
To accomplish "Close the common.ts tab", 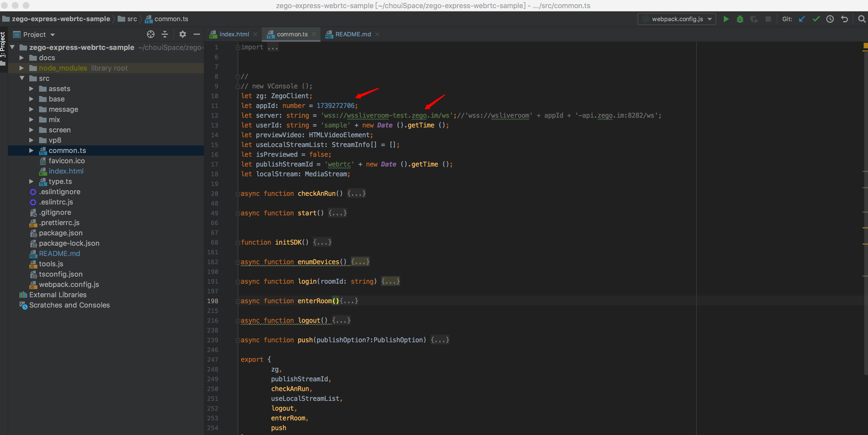I will [x=314, y=34].
